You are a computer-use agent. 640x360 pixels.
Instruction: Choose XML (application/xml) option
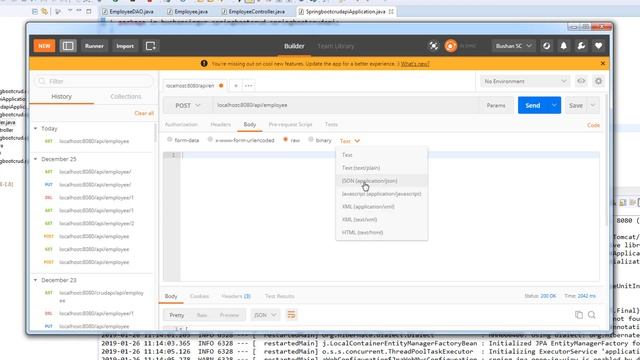[x=382, y=207]
